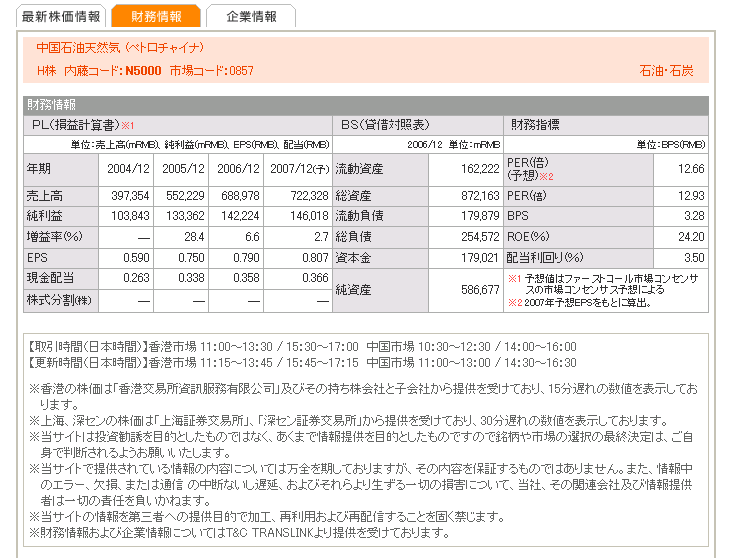Select the 2007/12(予) column header

[298, 169]
